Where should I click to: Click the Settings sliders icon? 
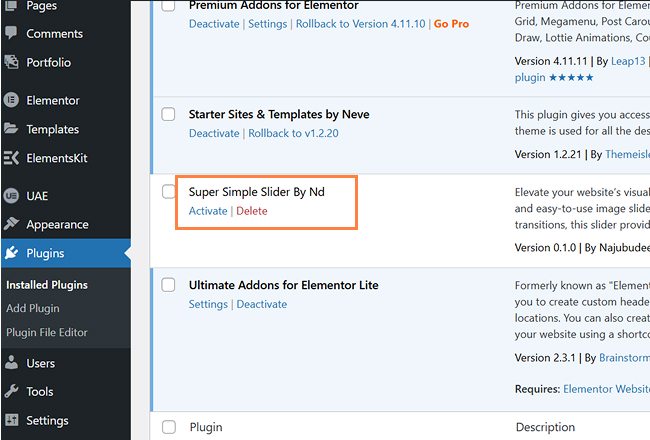pyautogui.click(x=12, y=420)
